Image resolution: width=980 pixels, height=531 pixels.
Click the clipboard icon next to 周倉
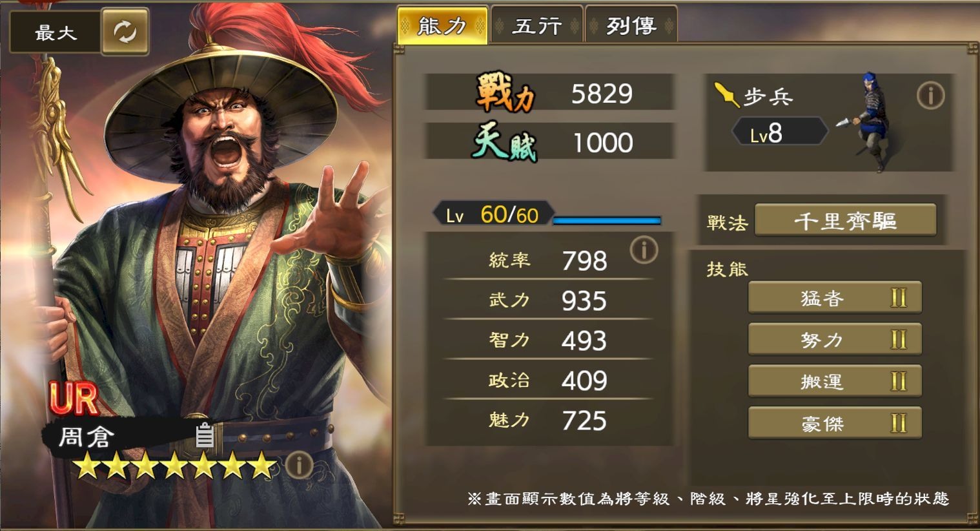click(205, 435)
